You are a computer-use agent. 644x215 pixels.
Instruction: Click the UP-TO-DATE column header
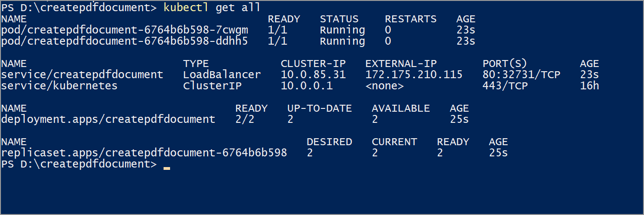point(319,108)
